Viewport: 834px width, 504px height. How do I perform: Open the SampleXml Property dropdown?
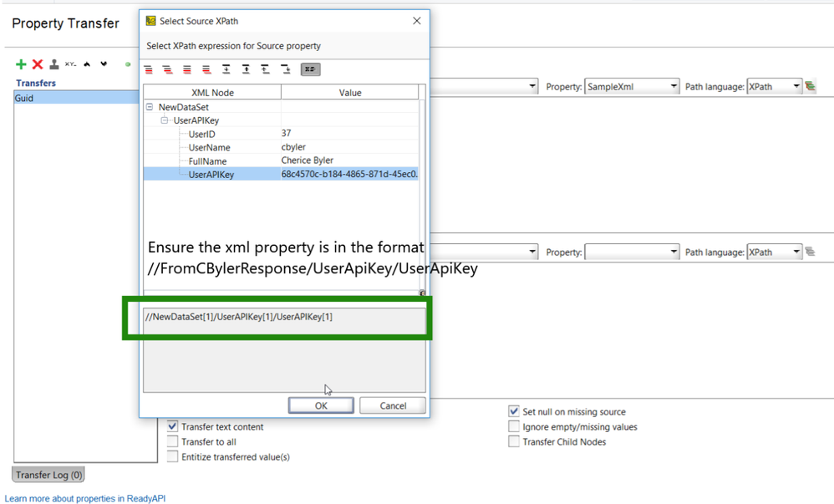[x=674, y=87]
